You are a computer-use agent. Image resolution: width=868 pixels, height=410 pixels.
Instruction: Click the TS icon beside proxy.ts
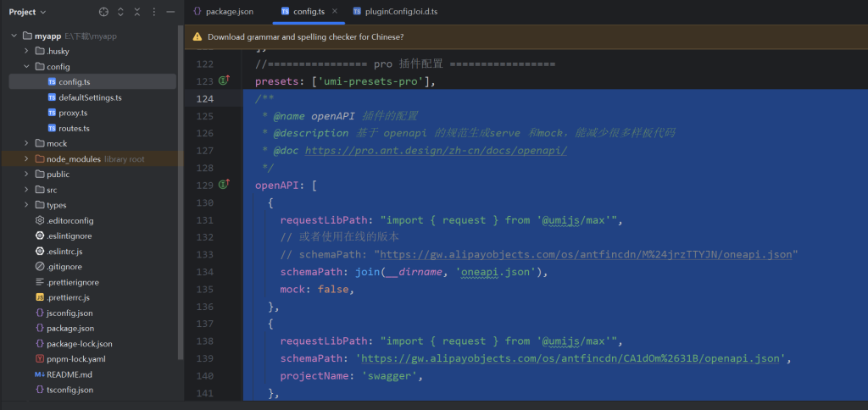click(x=52, y=113)
